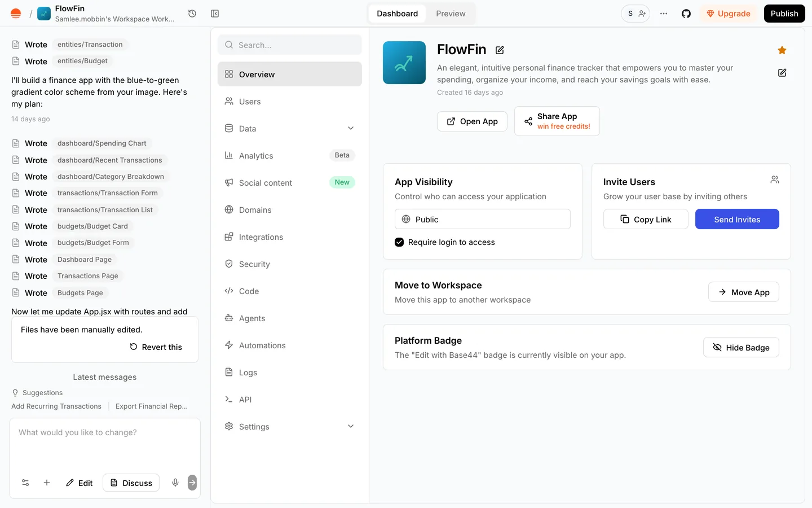The image size is (812, 508).
Task: Click the Open App button
Action: tap(472, 121)
